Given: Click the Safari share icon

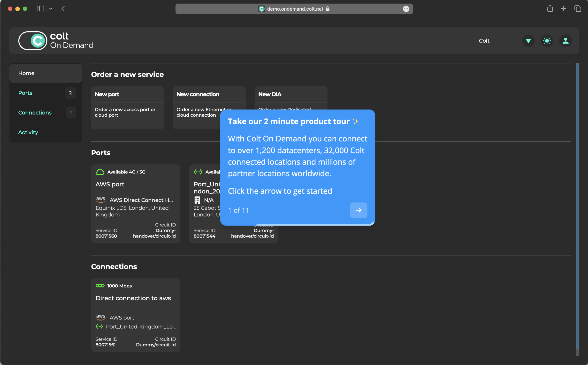Looking at the screenshot, I should pyautogui.click(x=550, y=9).
